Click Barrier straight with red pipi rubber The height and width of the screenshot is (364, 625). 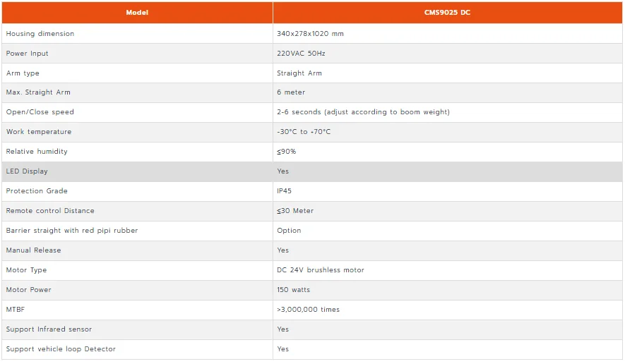pos(72,231)
